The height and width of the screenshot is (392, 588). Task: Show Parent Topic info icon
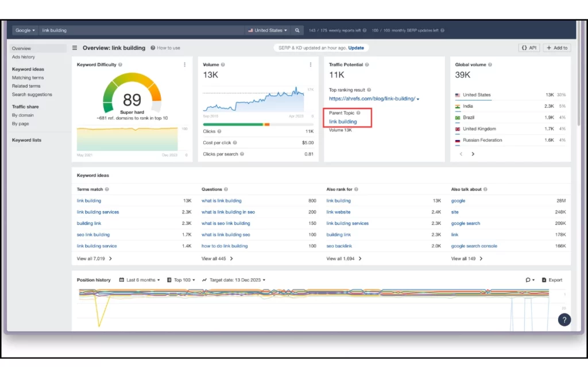pyautogui.click(x=358, y=113)
